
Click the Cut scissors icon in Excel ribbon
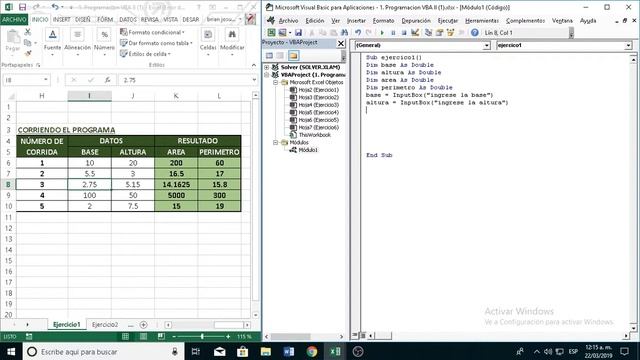(28, 32)
